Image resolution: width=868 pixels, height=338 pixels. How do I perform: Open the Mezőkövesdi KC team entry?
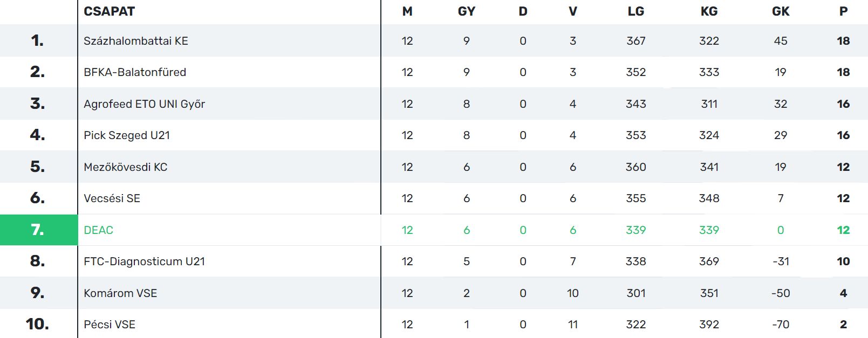coord(125,167)
